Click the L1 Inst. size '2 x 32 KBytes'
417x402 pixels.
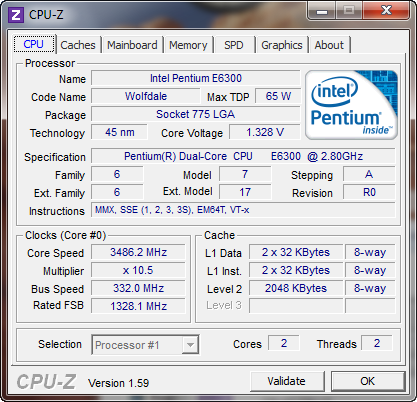coord(296,270)
